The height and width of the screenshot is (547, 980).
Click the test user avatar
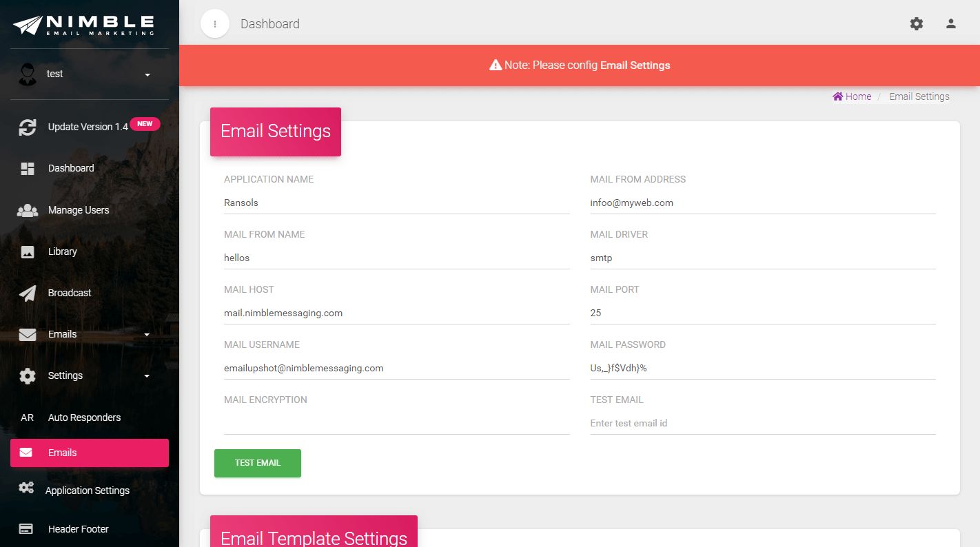click(28, 74)
